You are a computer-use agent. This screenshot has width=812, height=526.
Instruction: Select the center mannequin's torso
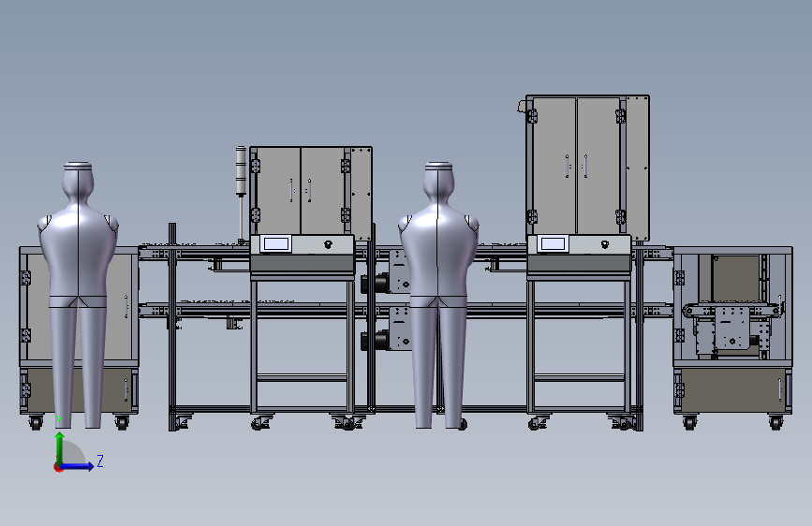point(438,249)
